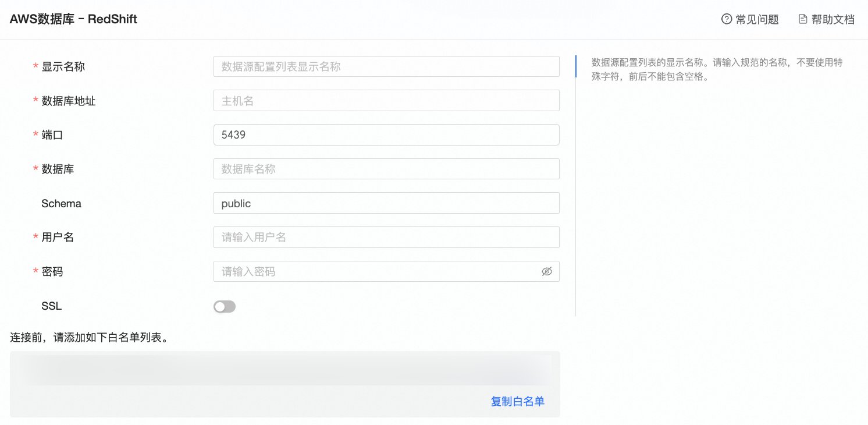Click the 端口 label

52,135
